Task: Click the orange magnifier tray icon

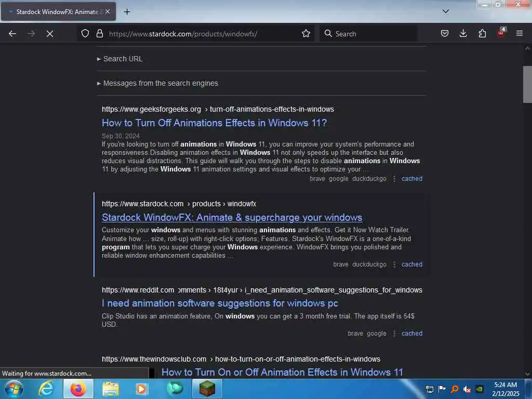Action: click(455, 389)
